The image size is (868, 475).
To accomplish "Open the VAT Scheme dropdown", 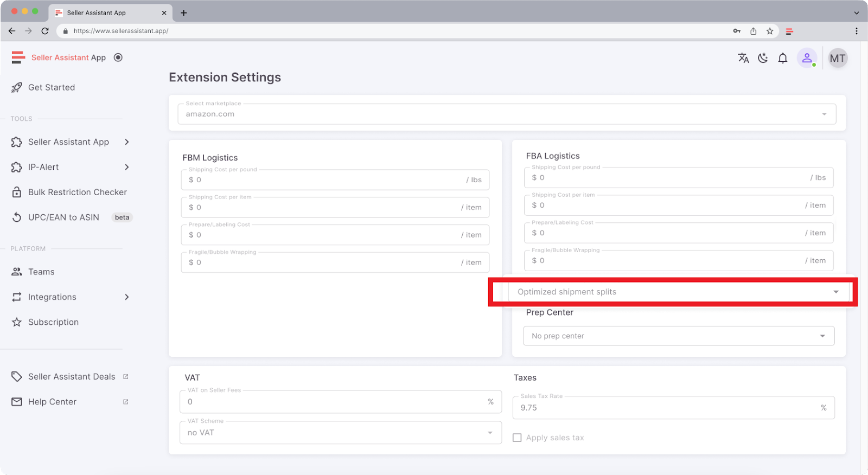I will (x=341, y=433).
